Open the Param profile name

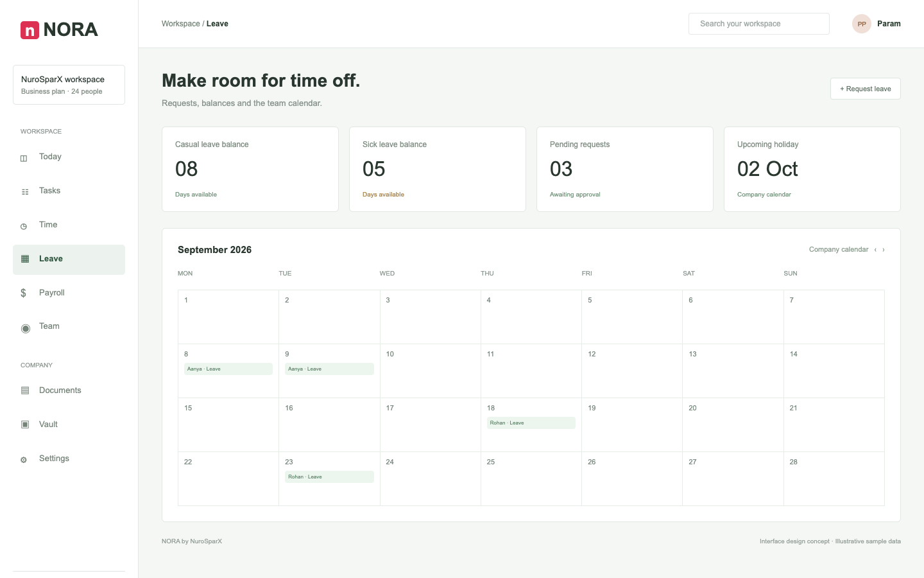click(x=889, y=24)
